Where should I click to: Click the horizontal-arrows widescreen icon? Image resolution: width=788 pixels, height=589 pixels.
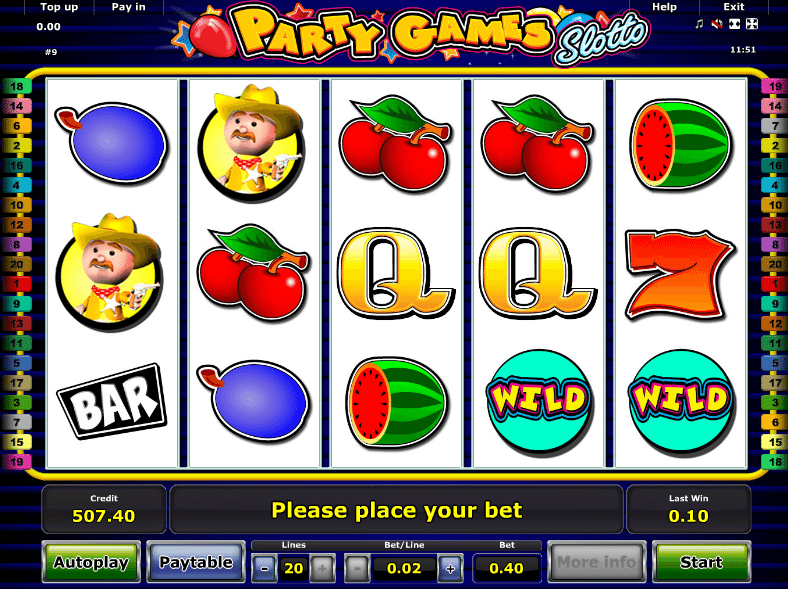click(734, 24)
